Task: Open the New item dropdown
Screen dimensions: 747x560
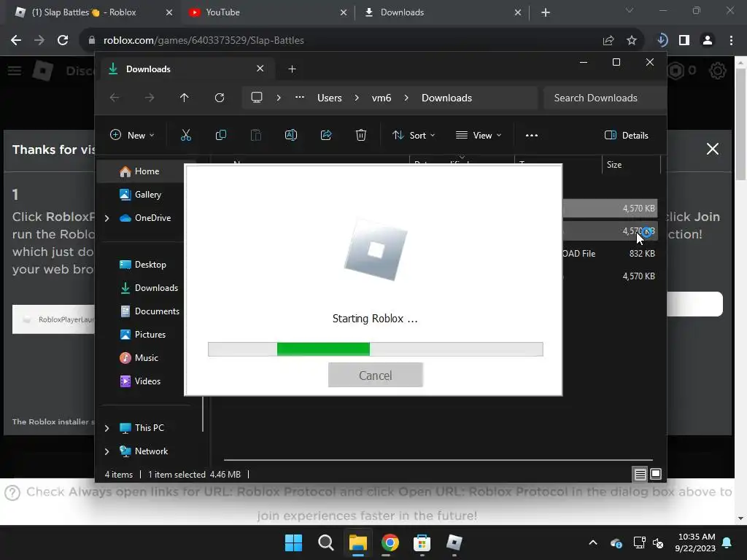Action: 133,135
